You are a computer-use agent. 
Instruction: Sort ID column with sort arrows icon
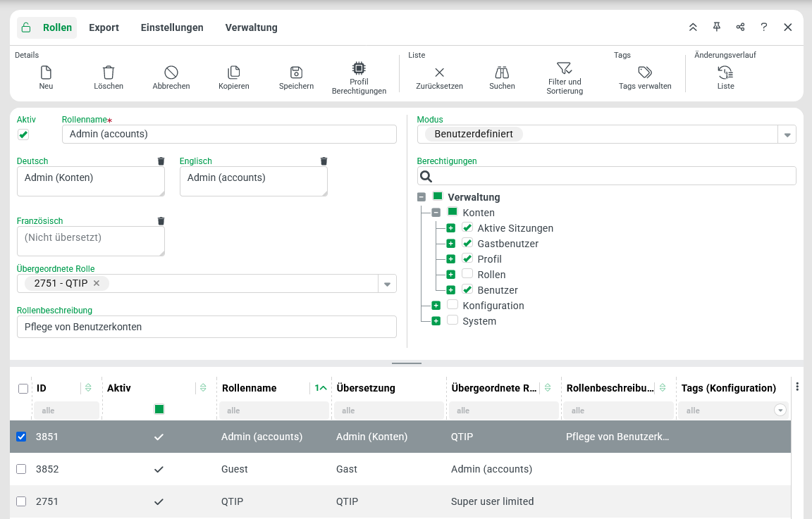tap(88, 387)
